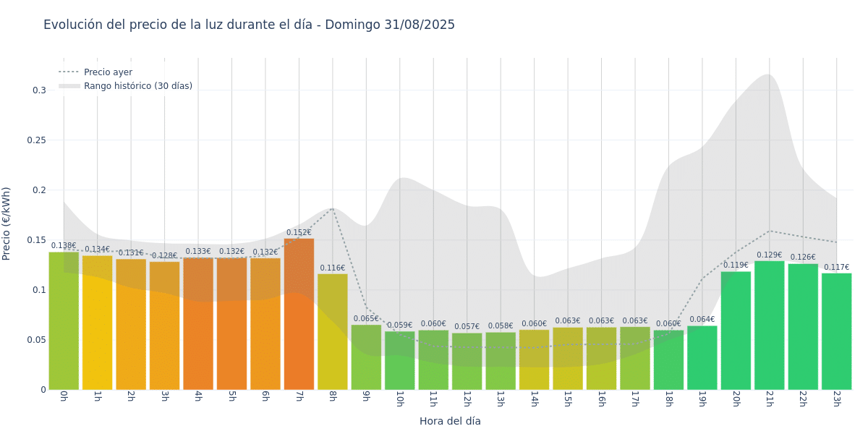Click the 10h x-axis tick label

[399, 399]
